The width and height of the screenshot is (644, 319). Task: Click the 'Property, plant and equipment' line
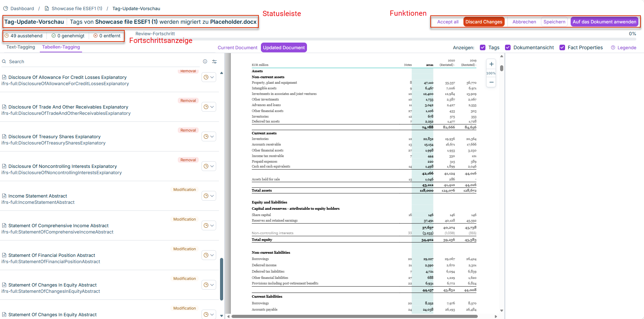275,83
